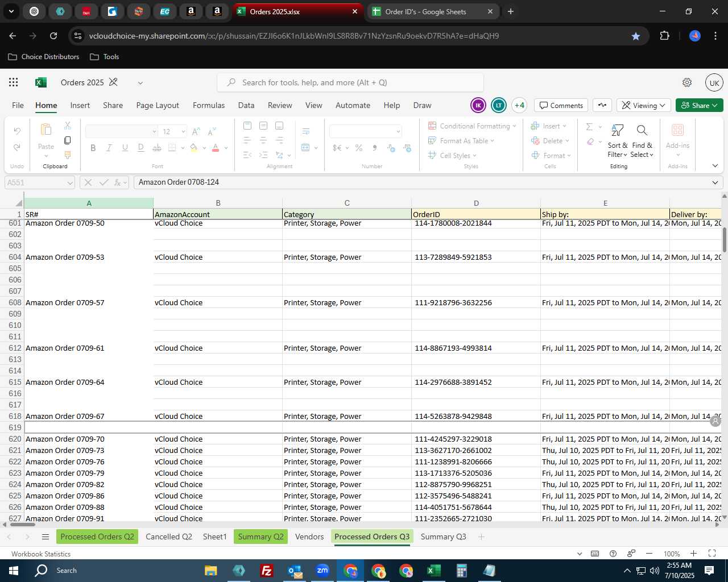Select the Format Painter brush icon
Screen dimensions: 728x582
(67, 155)
